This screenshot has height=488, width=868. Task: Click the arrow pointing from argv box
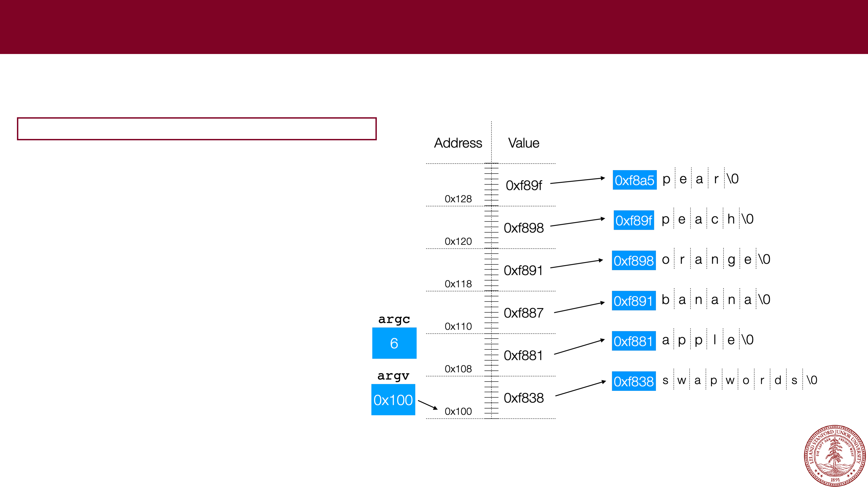(427, 405)
